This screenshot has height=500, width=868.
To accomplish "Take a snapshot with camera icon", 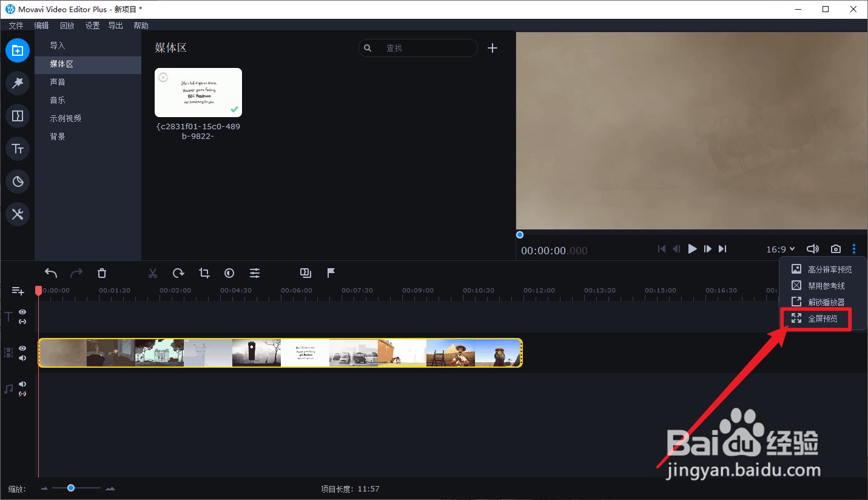I will [x=836, y=249].
